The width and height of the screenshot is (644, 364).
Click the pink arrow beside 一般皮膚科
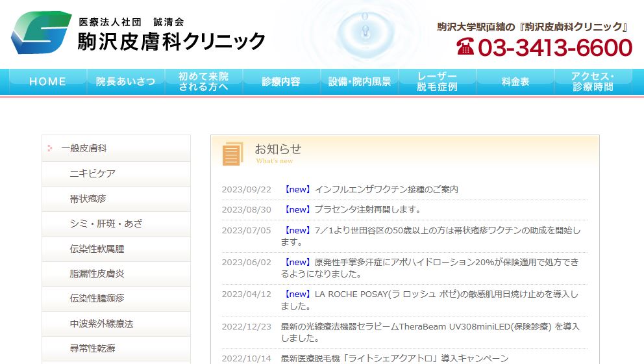pos(50,148)
